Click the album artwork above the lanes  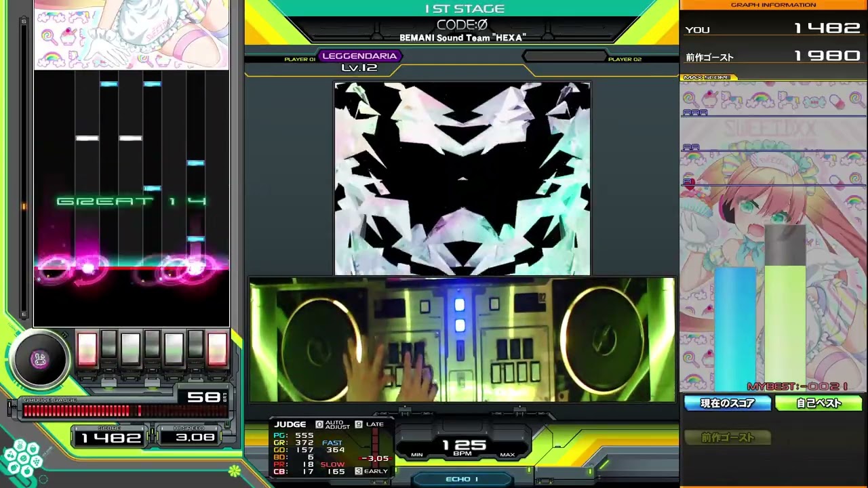(132, 34)
